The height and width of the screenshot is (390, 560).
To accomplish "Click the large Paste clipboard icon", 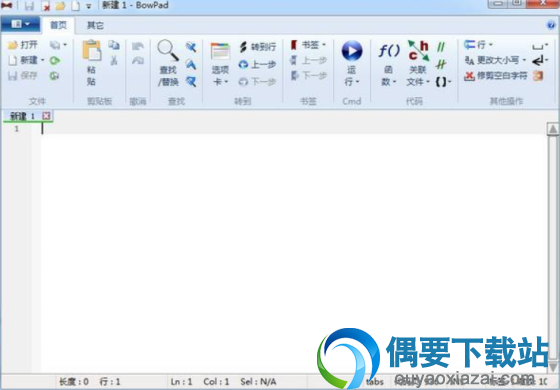I will coord(92,50).
